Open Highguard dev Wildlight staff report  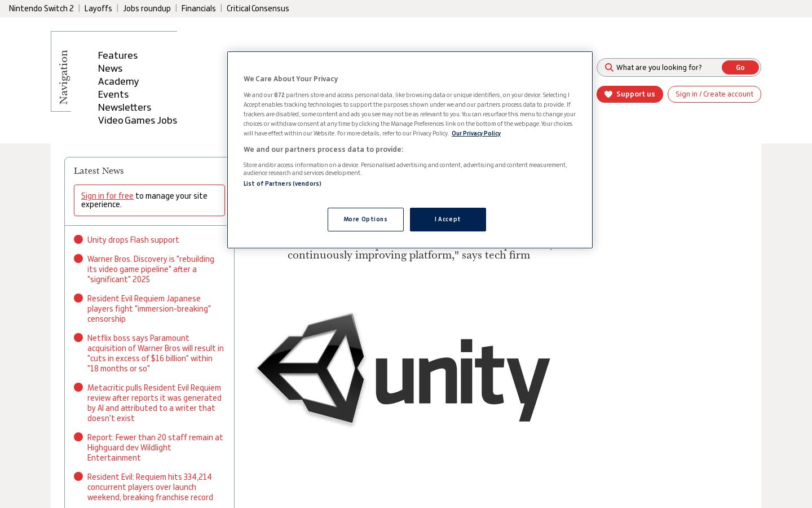[x=155, y=448]
